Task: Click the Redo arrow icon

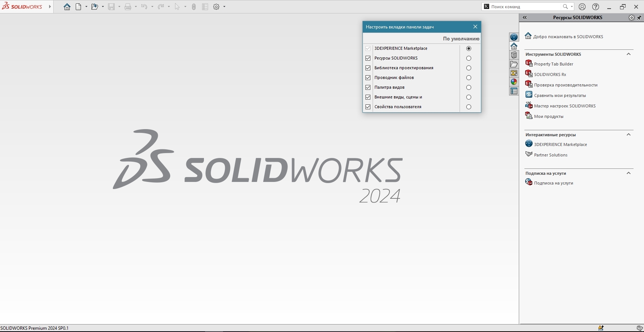Action: [x=161, y=7]
